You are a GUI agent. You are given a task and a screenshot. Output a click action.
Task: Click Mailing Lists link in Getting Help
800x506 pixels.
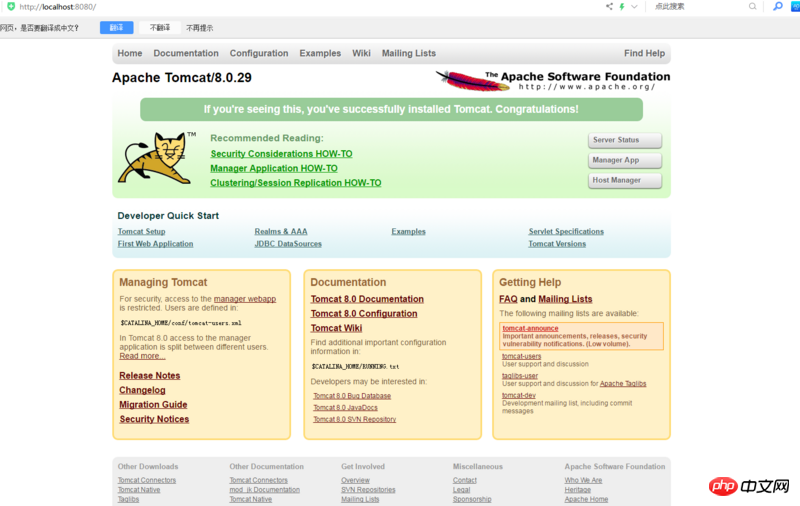[x=565, y=299]
